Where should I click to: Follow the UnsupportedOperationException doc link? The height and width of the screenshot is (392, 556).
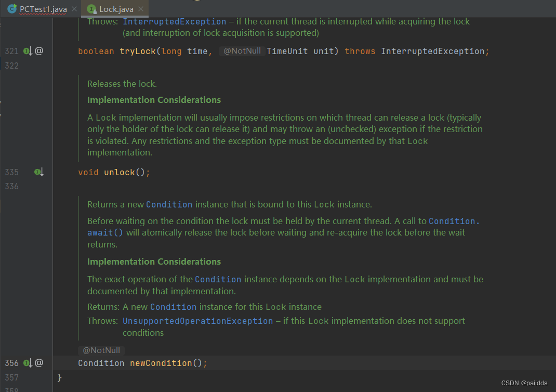(x=197, y=321)
